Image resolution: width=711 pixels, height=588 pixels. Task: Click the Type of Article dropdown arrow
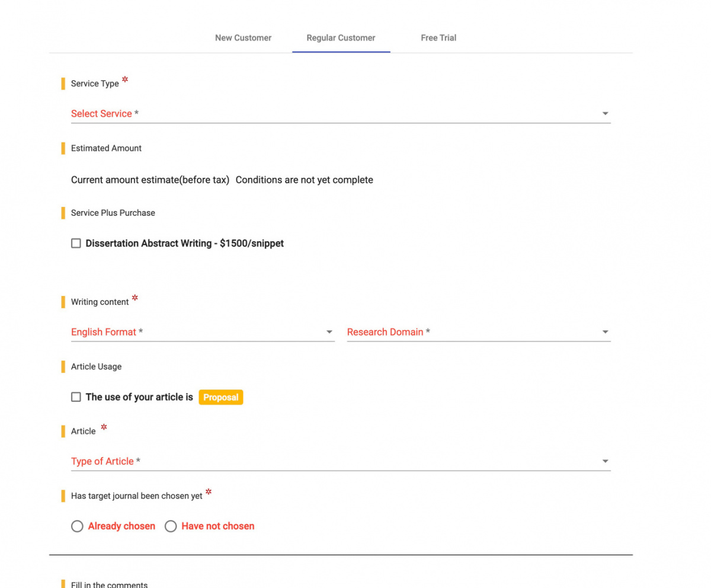(x=605, y=461)
